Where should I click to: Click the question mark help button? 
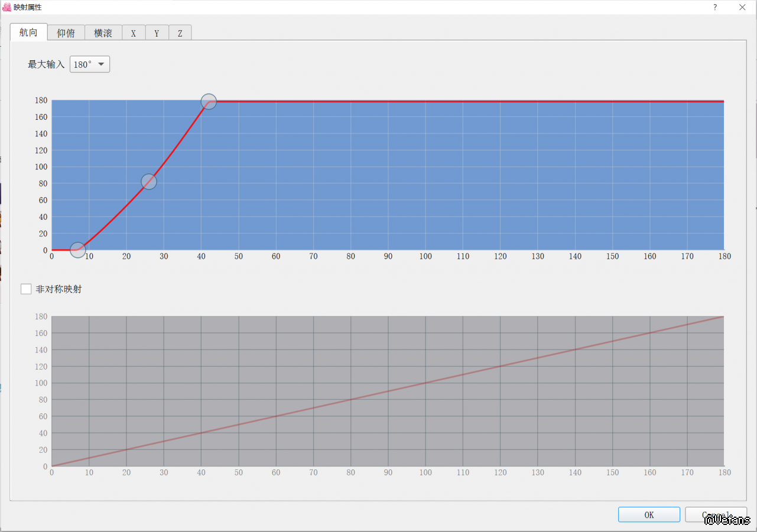point(715,7)
